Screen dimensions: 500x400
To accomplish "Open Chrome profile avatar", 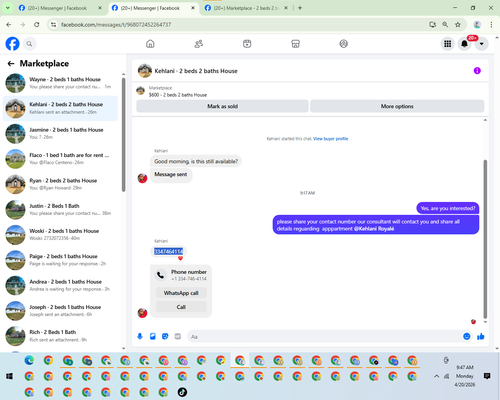I will point(477,24).
